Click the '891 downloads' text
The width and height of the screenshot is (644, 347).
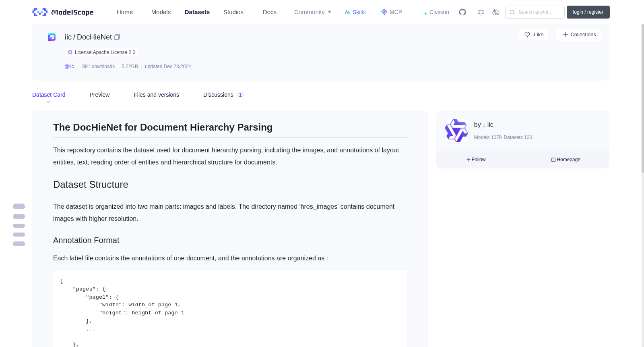tap(99, 66)
